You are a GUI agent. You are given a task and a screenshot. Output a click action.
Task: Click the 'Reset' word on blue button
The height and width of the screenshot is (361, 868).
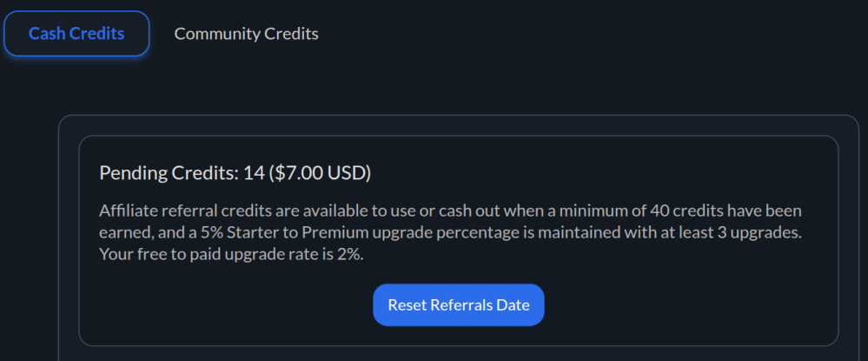click(x=408, y=305)
